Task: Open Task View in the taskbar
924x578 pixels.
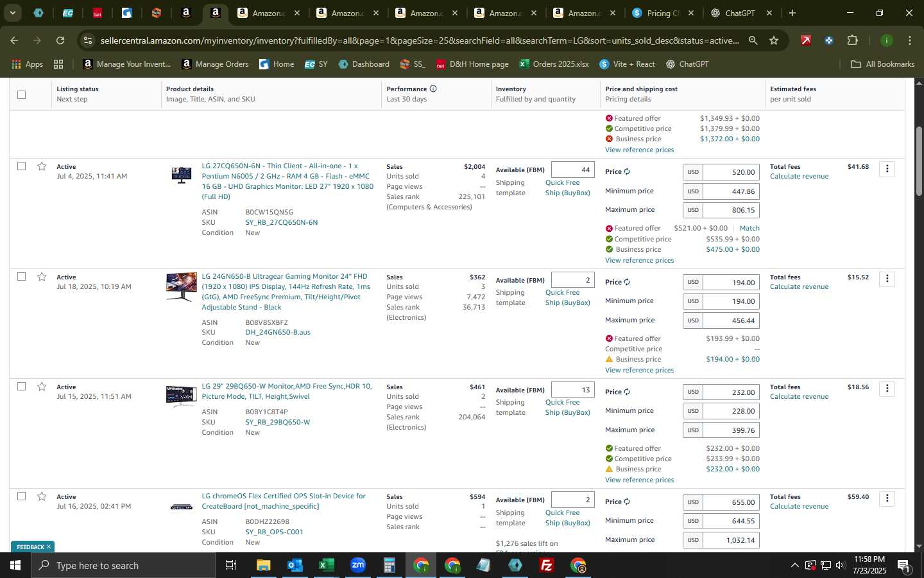Action: [x=230, y=565]
